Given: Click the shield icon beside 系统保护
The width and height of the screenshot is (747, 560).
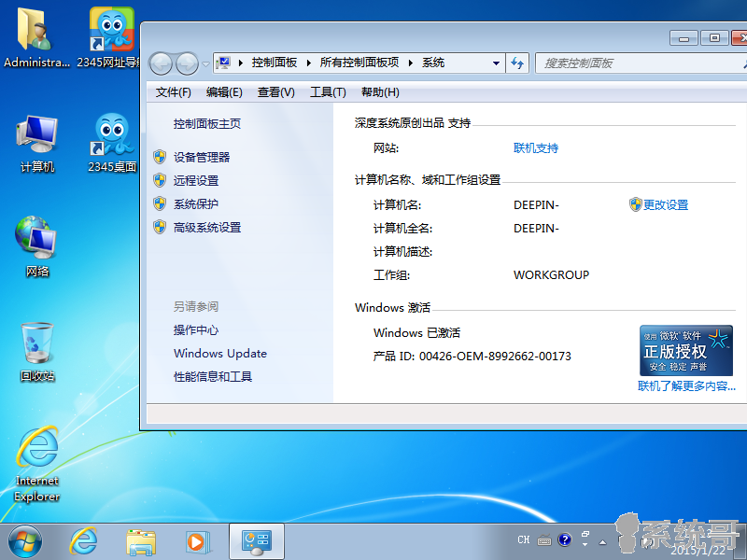Looking at the screenshot, I should pos(160,203).
